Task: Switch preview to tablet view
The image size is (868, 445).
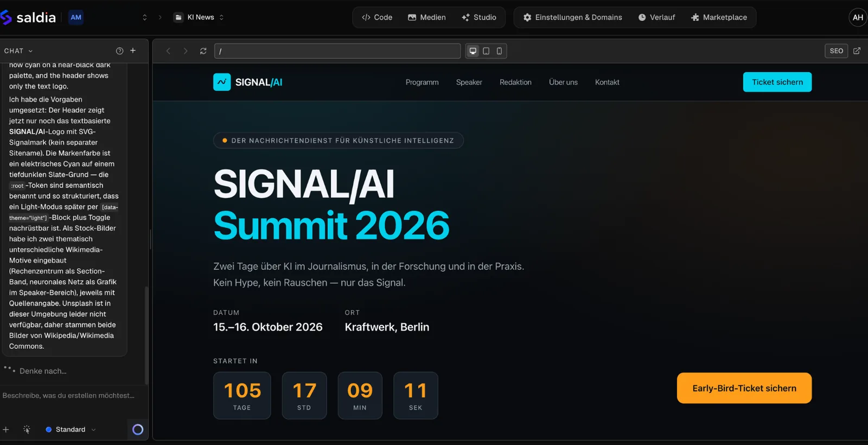Action: (486, 51)
